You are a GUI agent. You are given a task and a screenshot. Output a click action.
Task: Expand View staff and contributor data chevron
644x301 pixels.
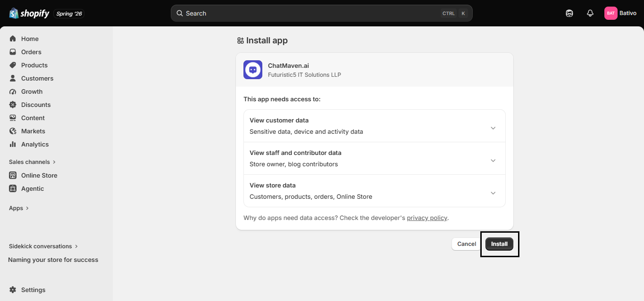(493, 161)
